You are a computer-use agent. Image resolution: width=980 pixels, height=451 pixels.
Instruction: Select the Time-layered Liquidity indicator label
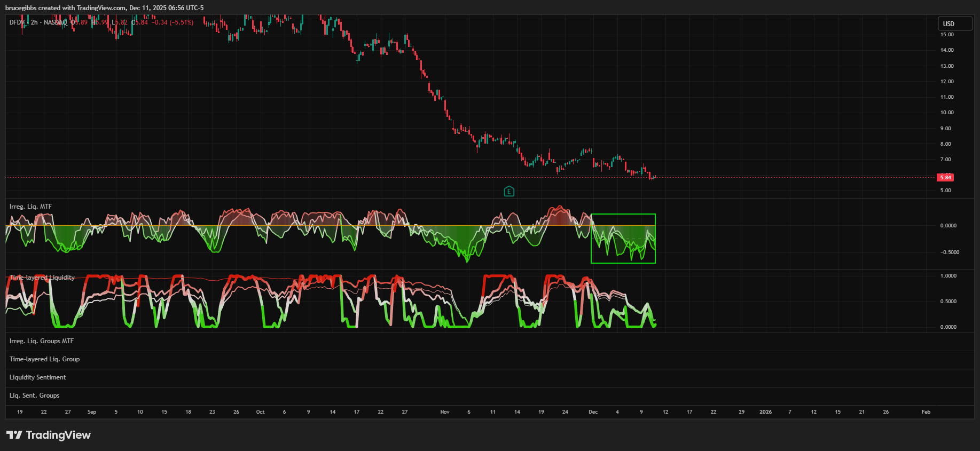point(42,278)
